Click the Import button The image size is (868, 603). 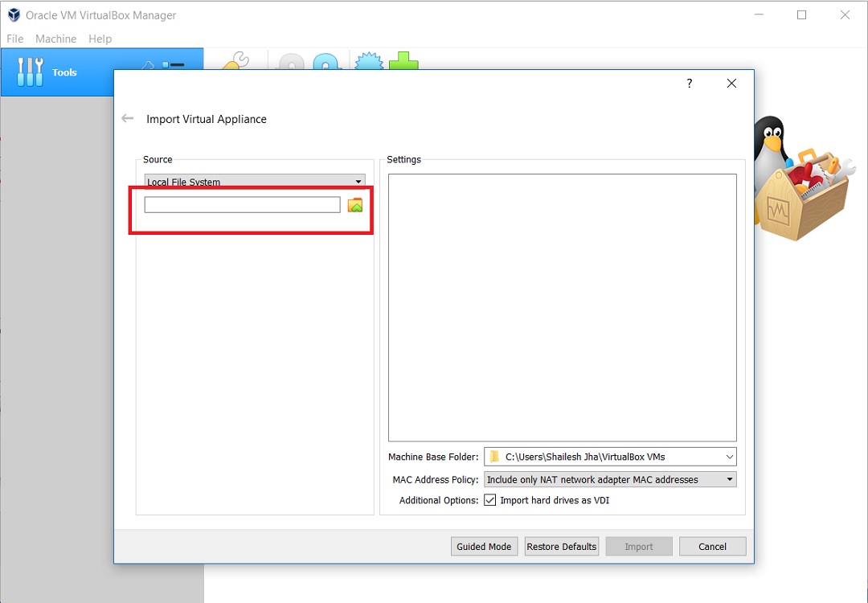pos(639,547)
